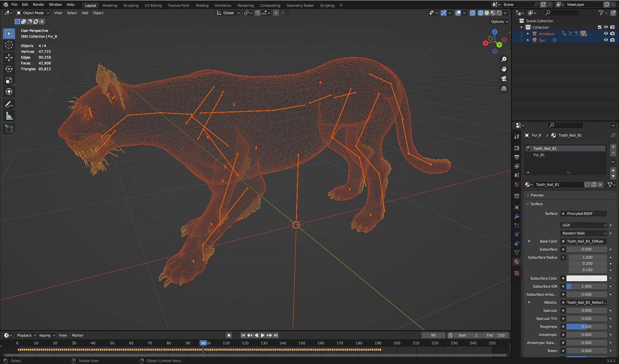Remove the selected material slot
The height and width of the screenshot is (364, 619).
tap(613, 153)
